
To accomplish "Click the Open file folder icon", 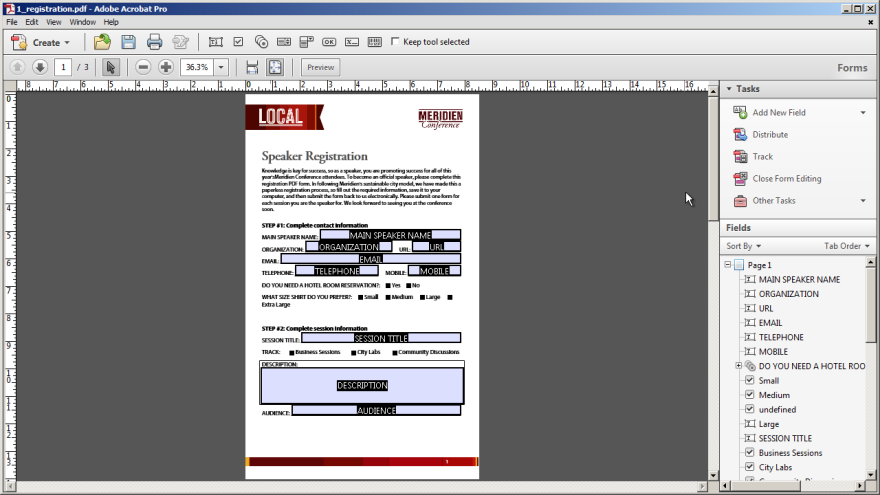I will [102, 42].
